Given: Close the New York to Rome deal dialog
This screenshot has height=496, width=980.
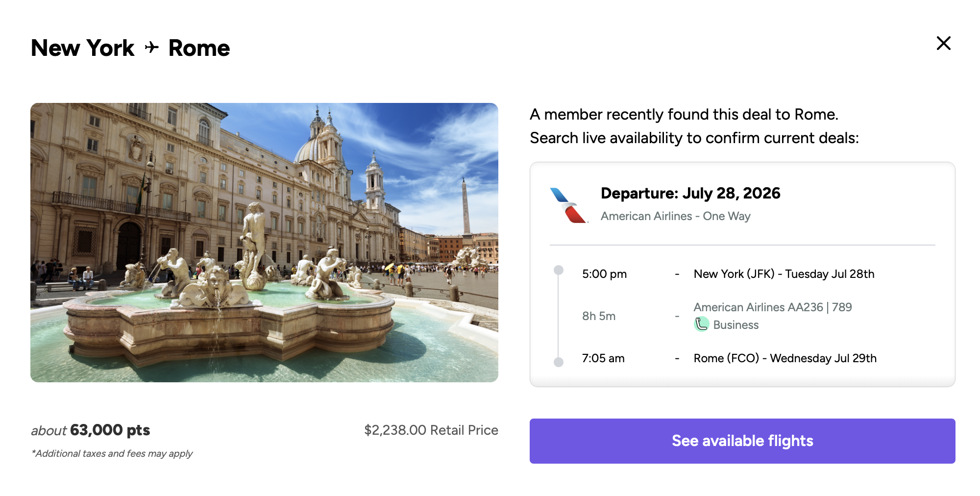Looking at the screenshot, I should (x=943, y=43).
